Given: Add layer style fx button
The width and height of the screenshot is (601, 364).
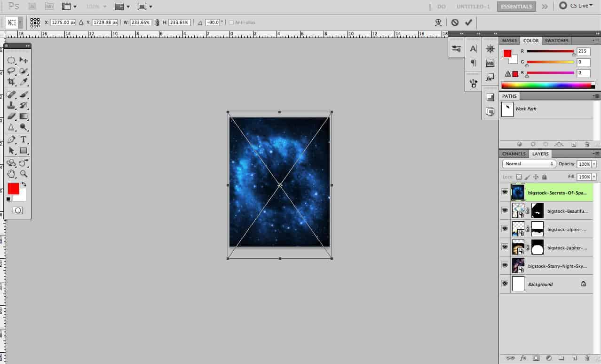Looking at the screenshot, I should coord(523,358).
